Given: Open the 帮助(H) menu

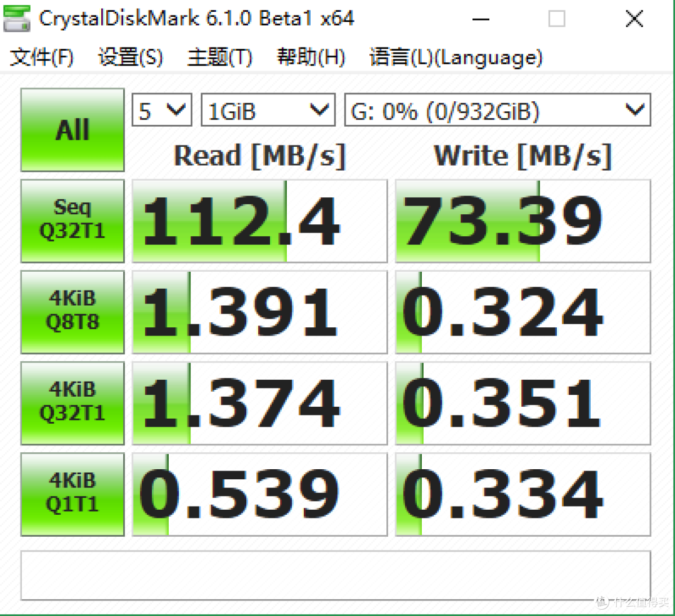Looking at the screenshot, I should coord(311,57).
